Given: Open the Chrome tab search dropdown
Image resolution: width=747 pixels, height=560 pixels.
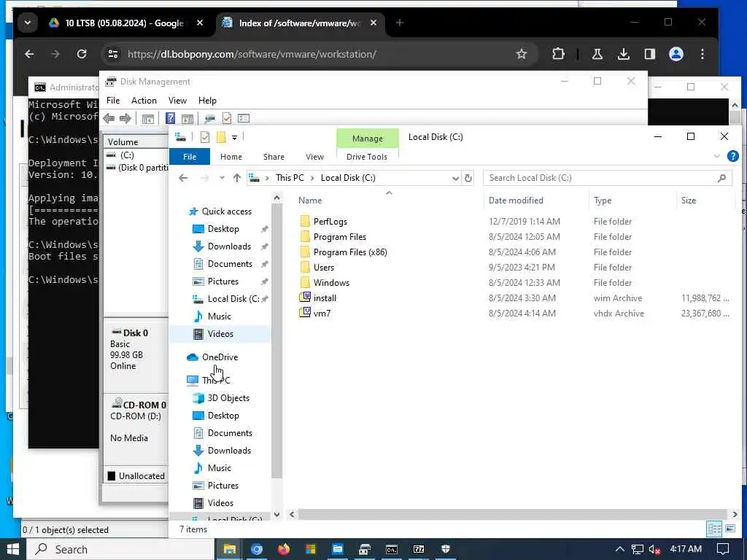Looking at the screenshot, I should point(28,23).
